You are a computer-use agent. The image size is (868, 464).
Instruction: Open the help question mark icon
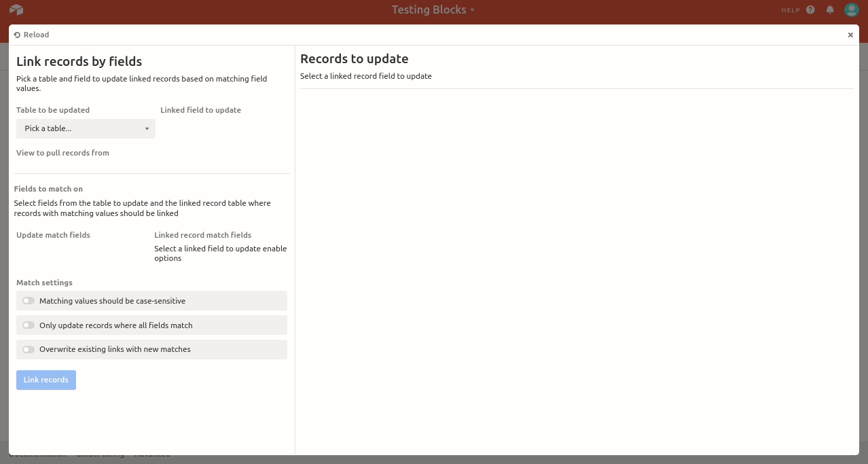point(810,10)
